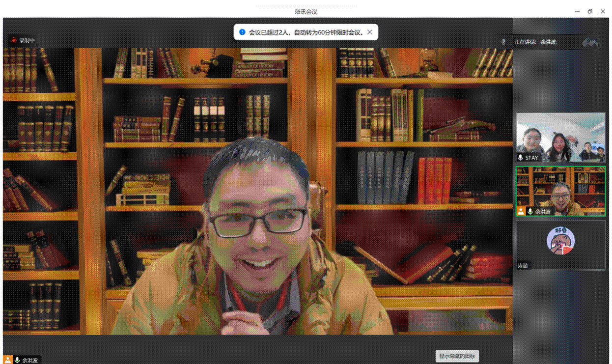Click the 显示隐藏的图标 tooltip button
Screen dimensions: 612x364
[x=457, y=356]
